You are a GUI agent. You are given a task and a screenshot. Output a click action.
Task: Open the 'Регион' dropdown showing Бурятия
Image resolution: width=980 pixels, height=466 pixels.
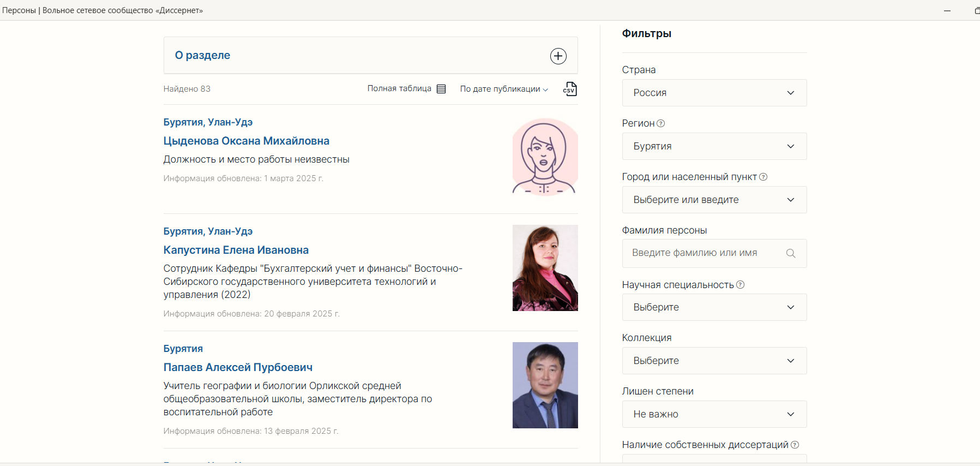[x=714, y=146]
